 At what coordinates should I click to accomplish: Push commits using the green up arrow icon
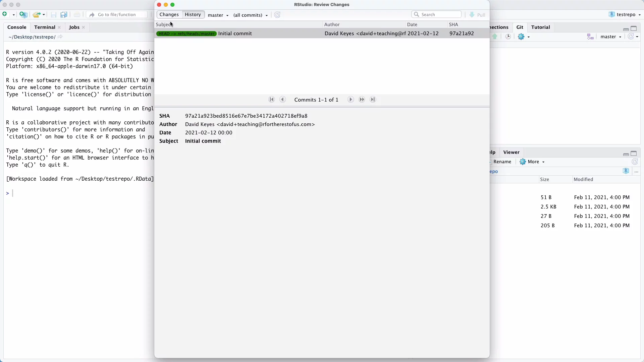[x=495, y=37]
